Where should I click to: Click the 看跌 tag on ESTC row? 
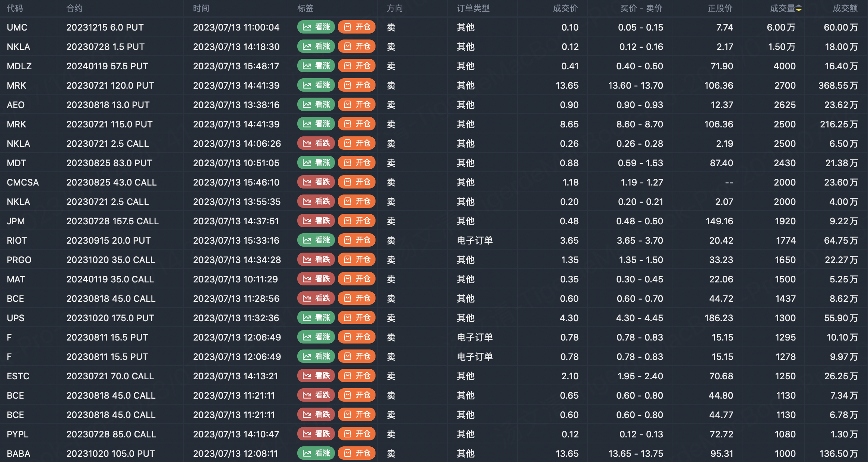pos(316,376)
